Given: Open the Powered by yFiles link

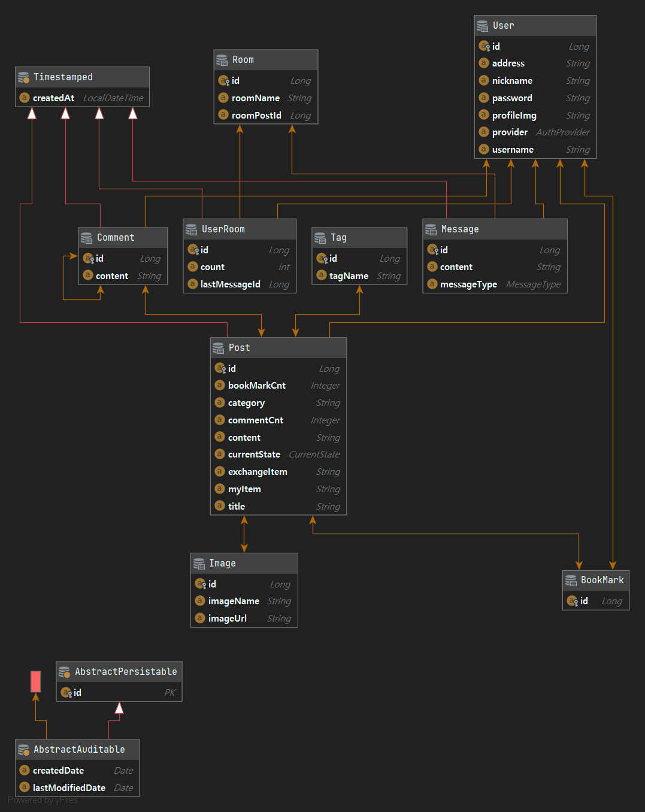Looking at the screenshot, I should 42,800.
